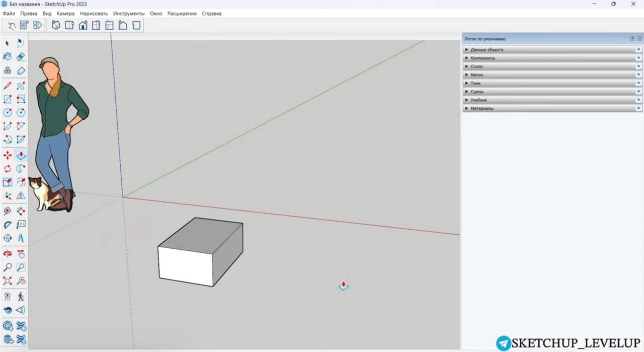Select the Orbit camera tool
Screen dimensions: 644x352
tap(8, 254)
